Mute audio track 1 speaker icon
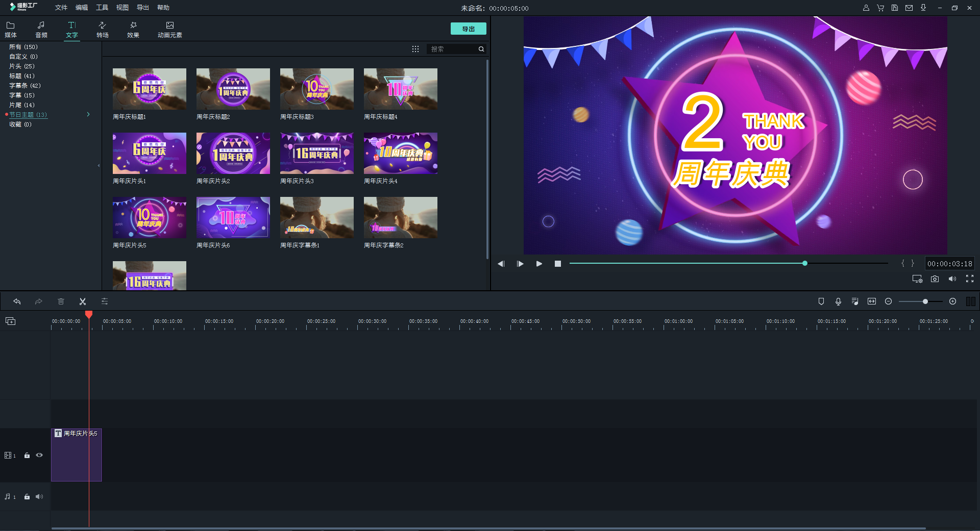The image size is (980, 531). tap(39, 497)
